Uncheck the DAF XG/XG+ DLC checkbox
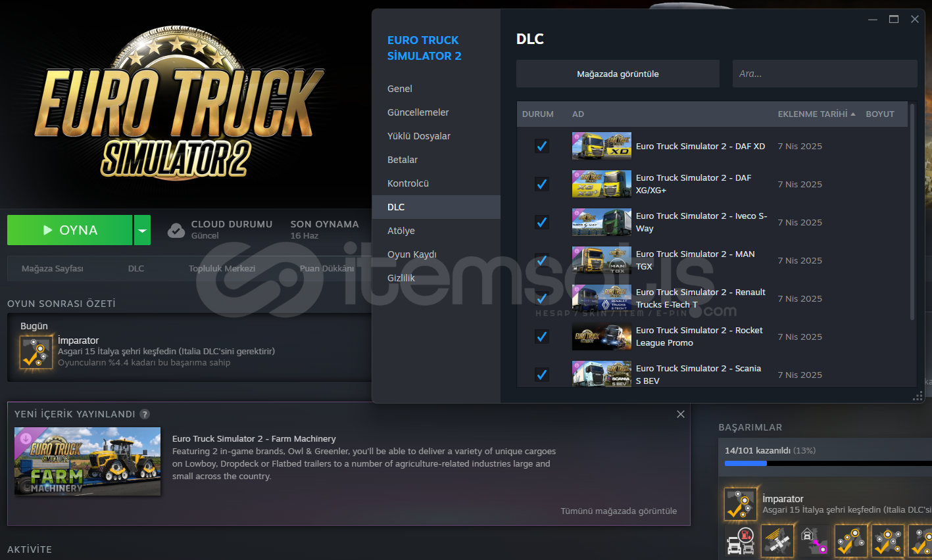 pyautogui.click(x=541, y=184)
